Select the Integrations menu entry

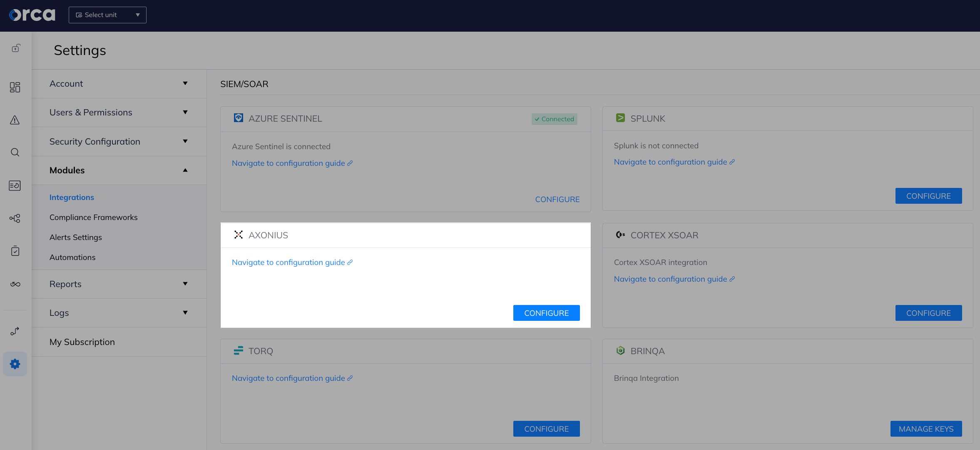tap(72, 197)
